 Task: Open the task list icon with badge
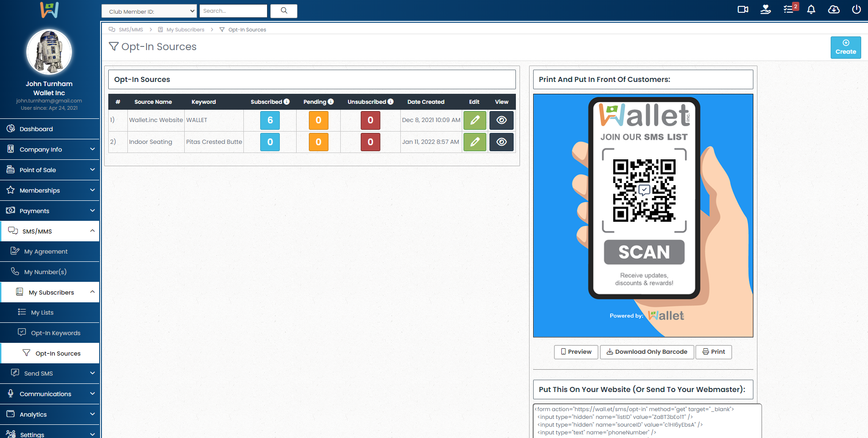tap(790, 9)
